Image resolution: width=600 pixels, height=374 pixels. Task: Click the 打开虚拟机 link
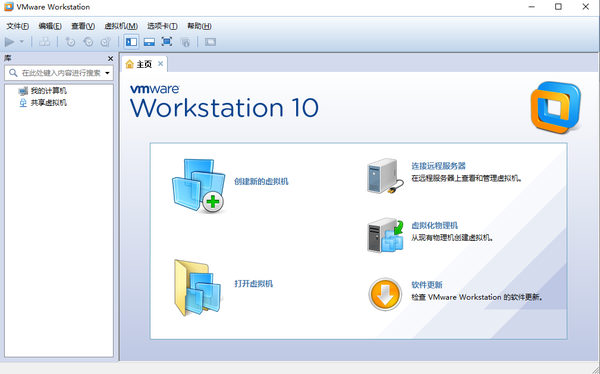(254, 284)
